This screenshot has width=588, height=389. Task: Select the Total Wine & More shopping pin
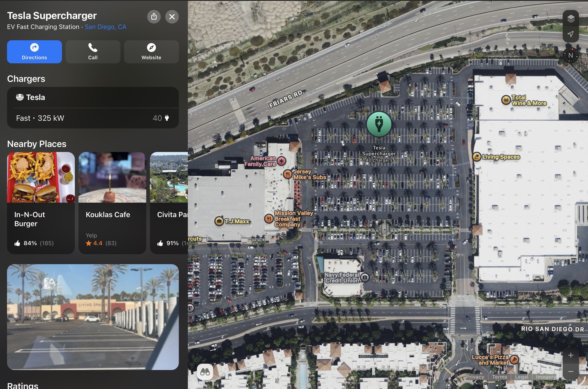point(506,100)
